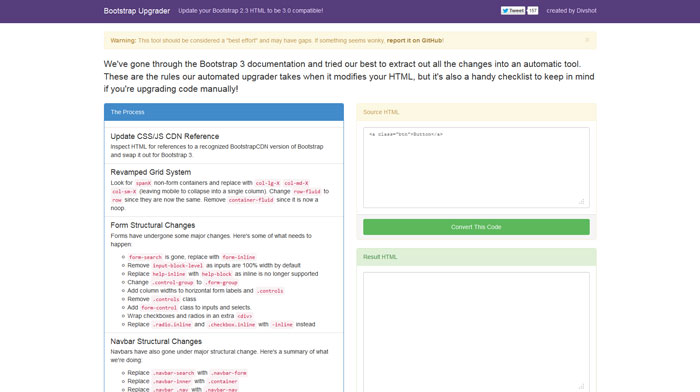700x392 pixels.
Task: Click the .navbar-form code label
Action: pos(228,373)
